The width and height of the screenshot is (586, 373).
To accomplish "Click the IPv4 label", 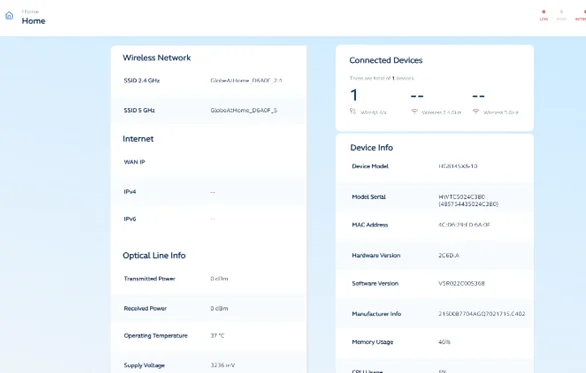I will click(130, 192).
